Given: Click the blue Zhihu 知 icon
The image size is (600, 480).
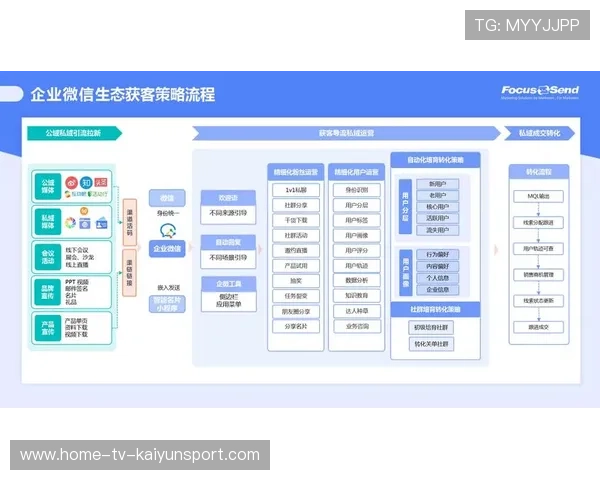Looking at the screenshot, I should tap(86, 183).
